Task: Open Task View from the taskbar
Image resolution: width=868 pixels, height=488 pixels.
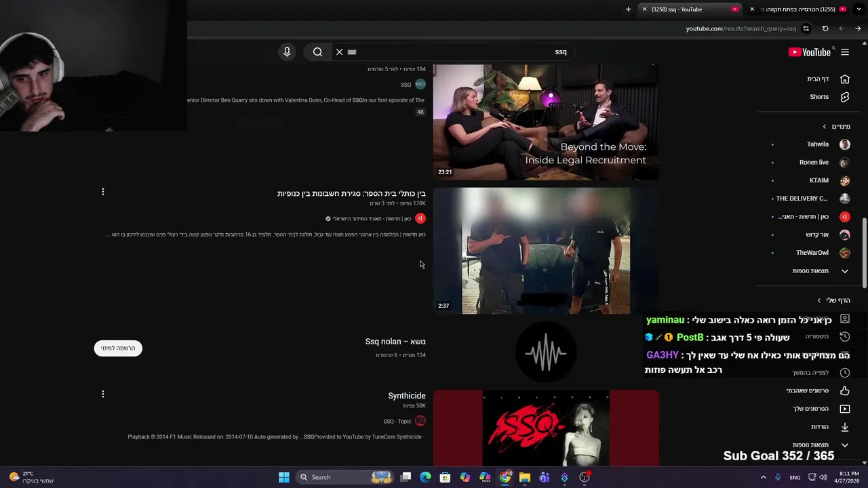Action: tap(406, 477)
